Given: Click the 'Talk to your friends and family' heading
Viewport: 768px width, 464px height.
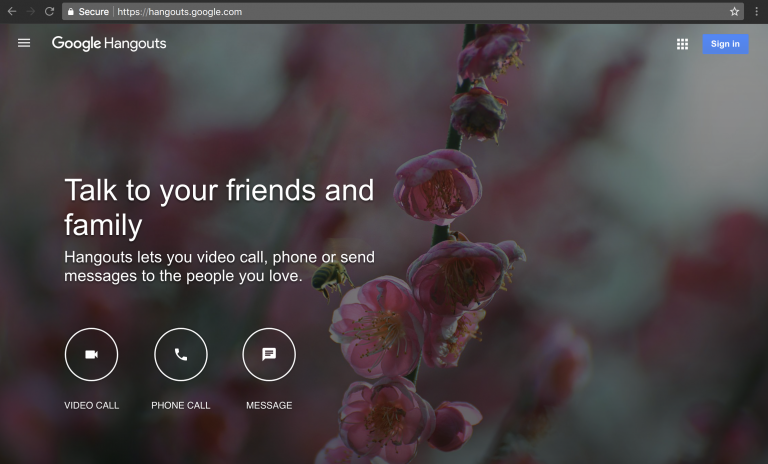Looking at the screenshot, I should tap(219, 207).
